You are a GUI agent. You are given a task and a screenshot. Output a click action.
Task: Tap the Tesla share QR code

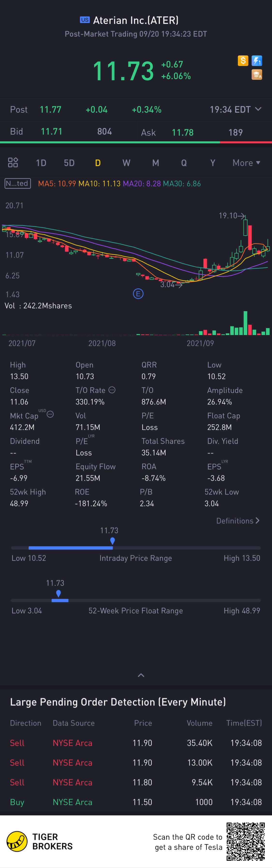coord(245,841)
